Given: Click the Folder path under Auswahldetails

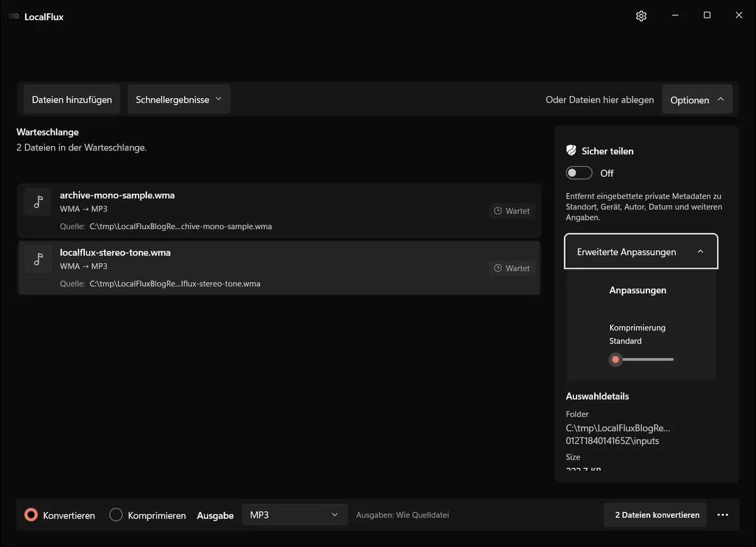Looking at the screenshot, I should [618, 434].
